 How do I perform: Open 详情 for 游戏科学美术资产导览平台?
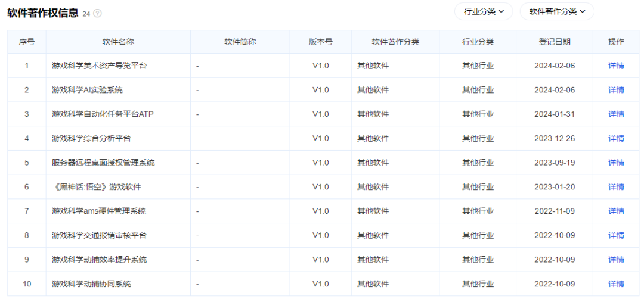pyautogui.click(x=616, y=66)
